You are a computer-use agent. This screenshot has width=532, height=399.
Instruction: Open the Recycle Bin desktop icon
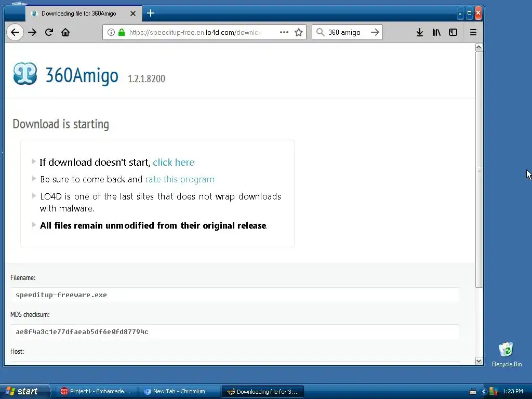[x=507, y=354]
